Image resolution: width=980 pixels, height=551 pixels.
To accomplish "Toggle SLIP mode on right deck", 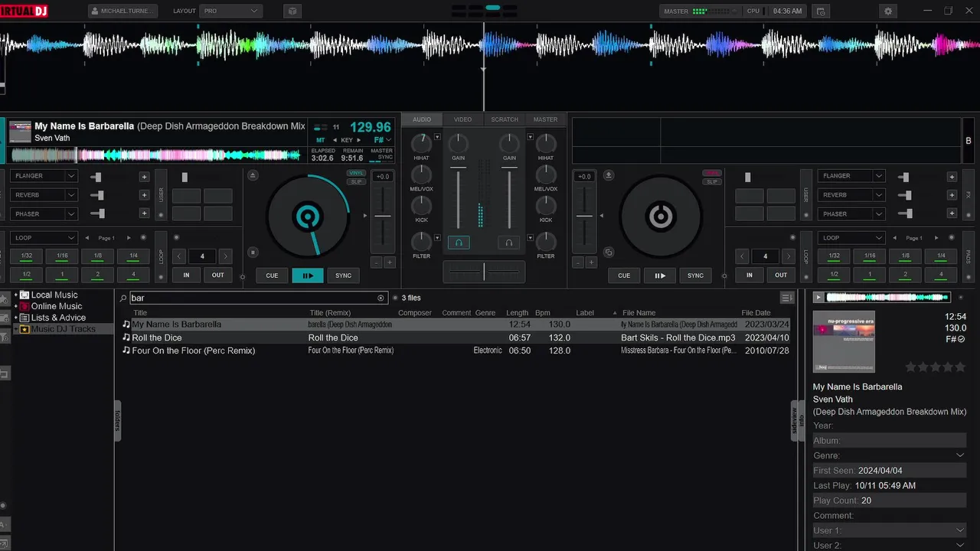I will click(712, 181).
